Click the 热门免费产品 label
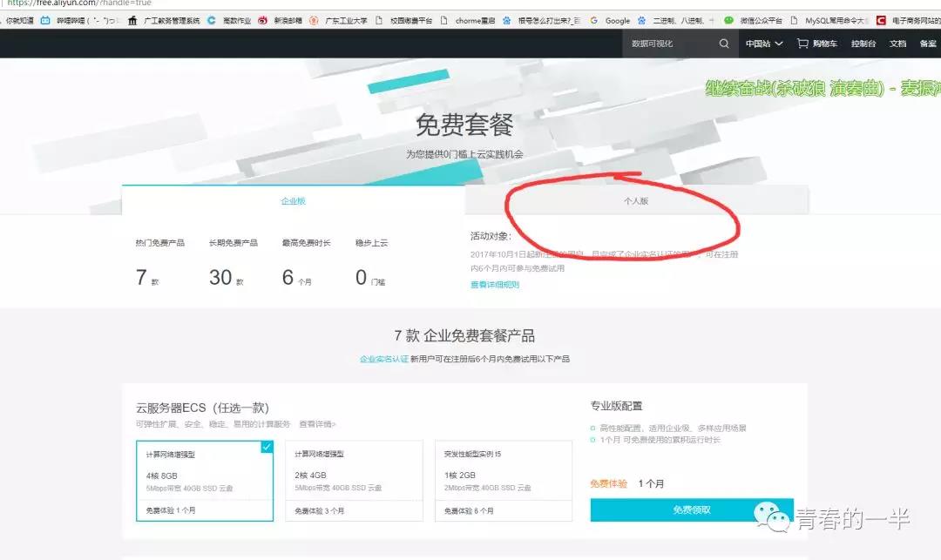941x560 pixels. pyautogui.click(x=160, y=243)
